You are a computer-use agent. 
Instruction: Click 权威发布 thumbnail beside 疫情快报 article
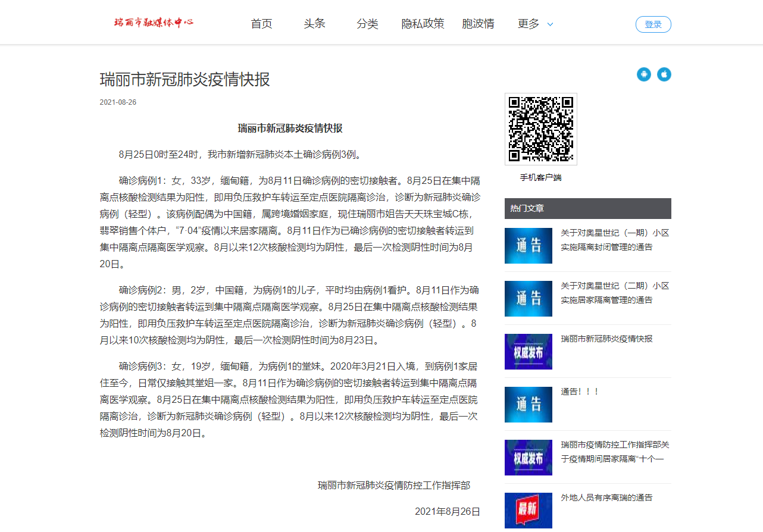tap(528, 352)
